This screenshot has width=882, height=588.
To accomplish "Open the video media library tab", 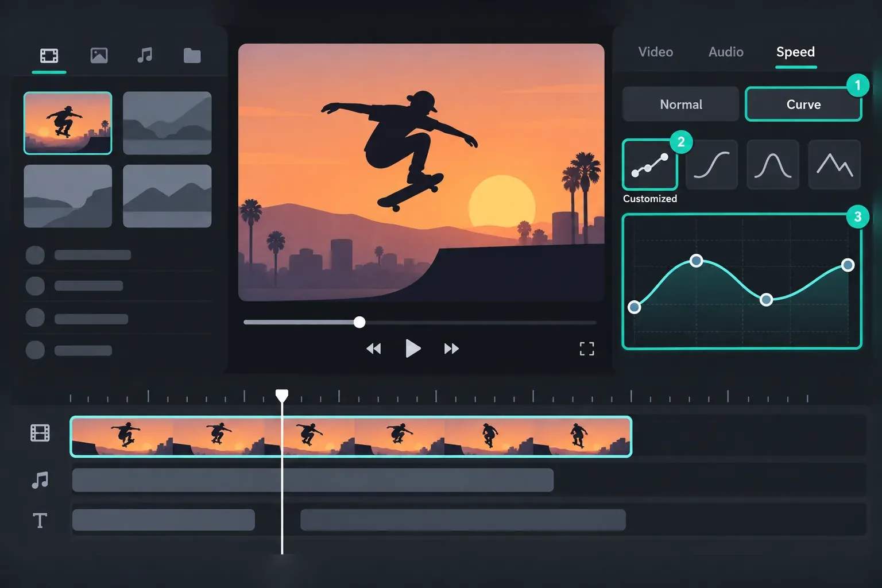I will coord(49,56).
